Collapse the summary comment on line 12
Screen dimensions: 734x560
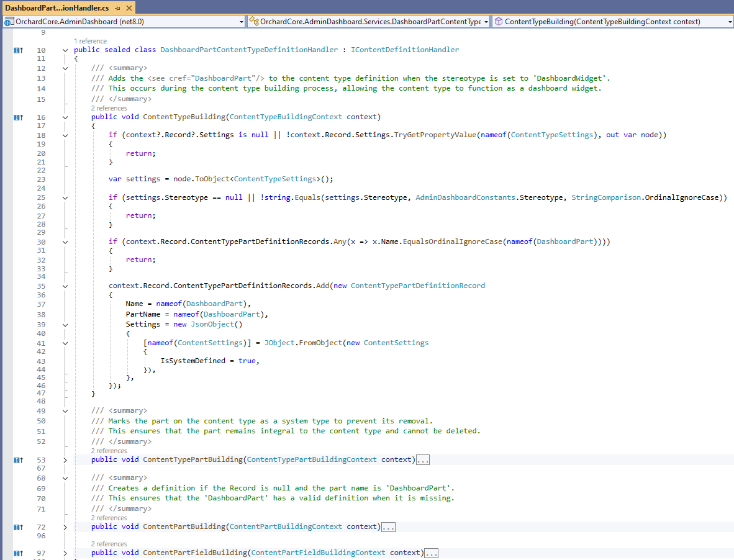click(x=65, y=68)
